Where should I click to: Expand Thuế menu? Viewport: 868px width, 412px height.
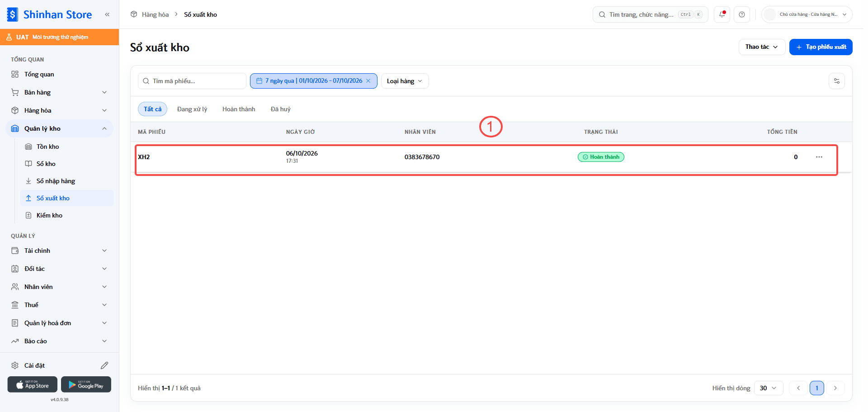point(59,305)
